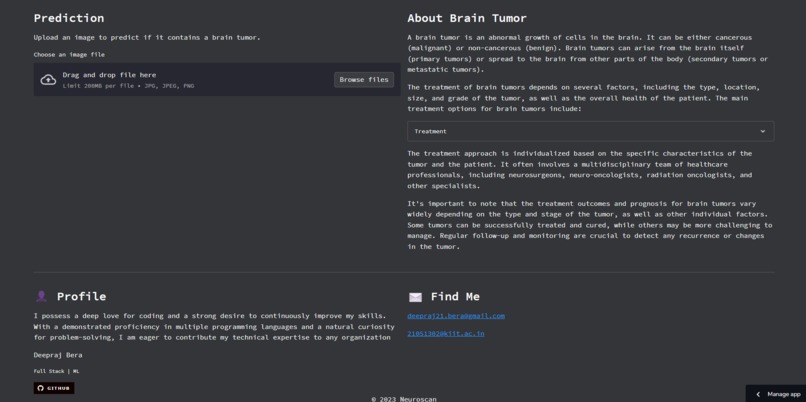This screenshot has height=402, width=806.
Task: Click the drag and drop file area
Action: click(217, 80)
